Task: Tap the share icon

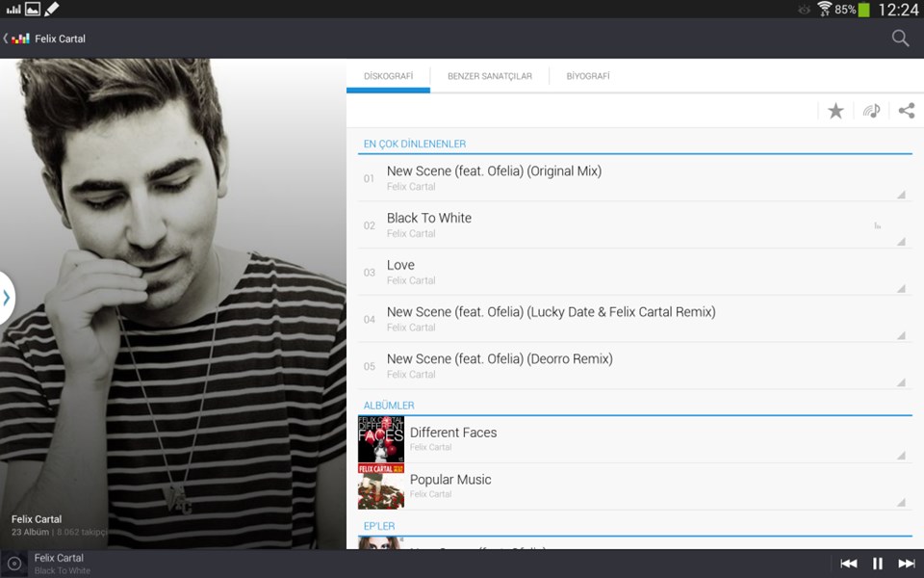Action: (907, 111)
